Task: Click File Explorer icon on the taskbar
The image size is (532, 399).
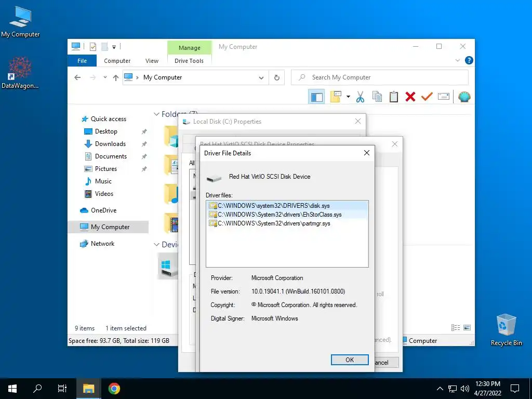Action: tap(88, 389)
